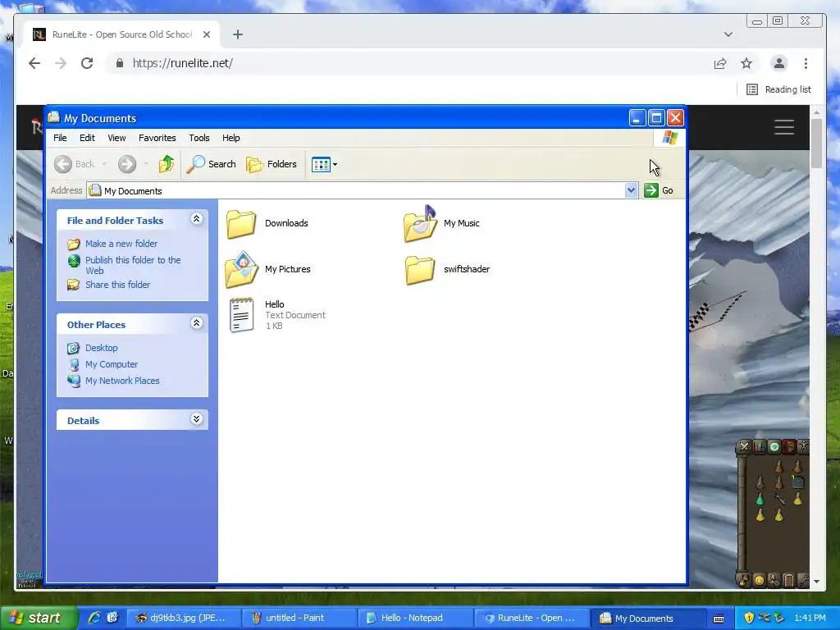Open Chrome's three-dot menu

click(x=806, y=63)
